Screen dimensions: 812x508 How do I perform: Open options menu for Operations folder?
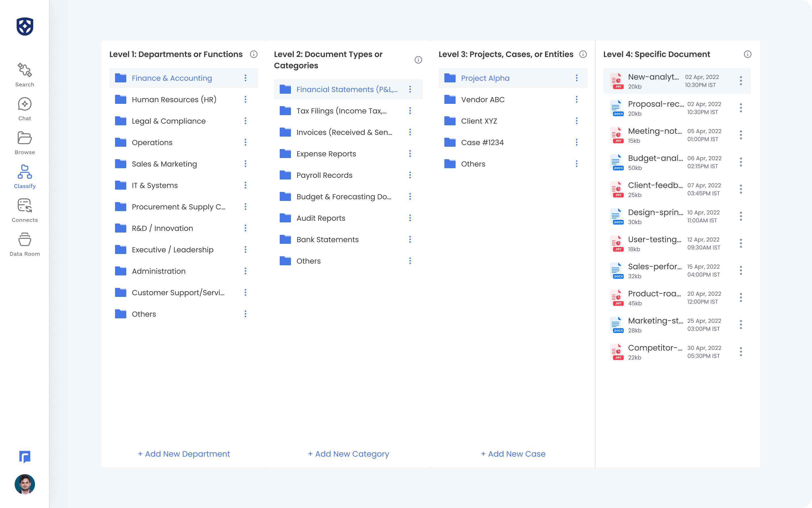coord(245,143)
